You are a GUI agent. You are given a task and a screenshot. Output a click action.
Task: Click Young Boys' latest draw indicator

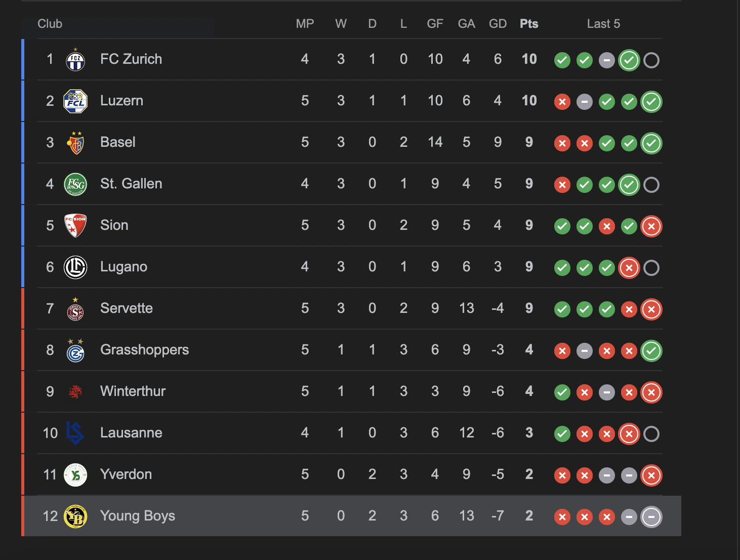tap(651, 517)
